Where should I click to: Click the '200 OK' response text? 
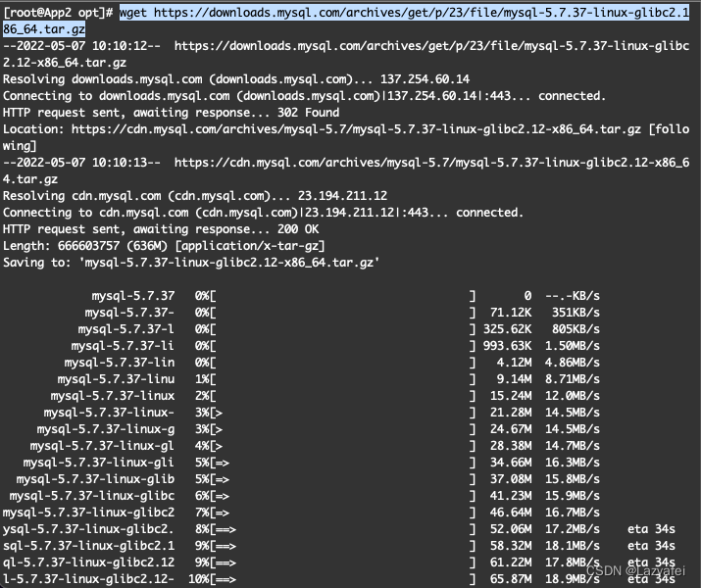(x=298, y=229)
